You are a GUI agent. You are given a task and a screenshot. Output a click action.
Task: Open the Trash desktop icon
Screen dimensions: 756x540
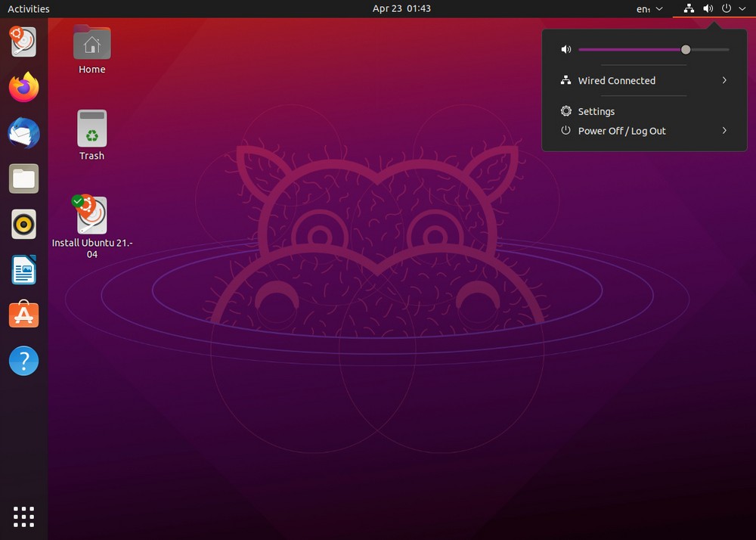(92, 129)
